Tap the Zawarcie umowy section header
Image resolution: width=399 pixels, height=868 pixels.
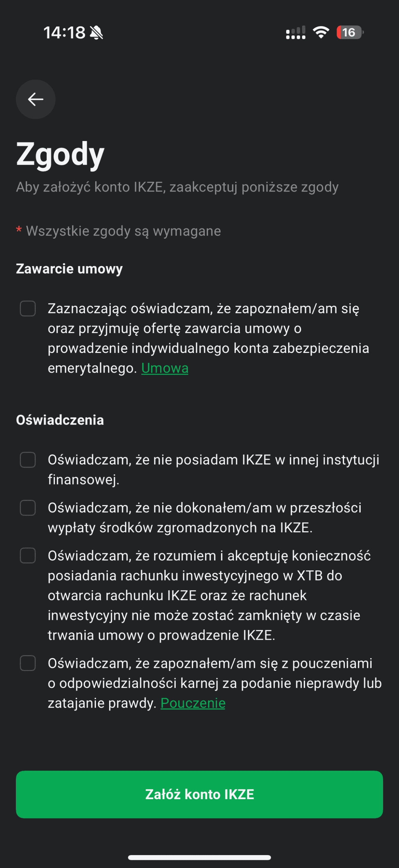pyautogui.click(x=69, y=269)
